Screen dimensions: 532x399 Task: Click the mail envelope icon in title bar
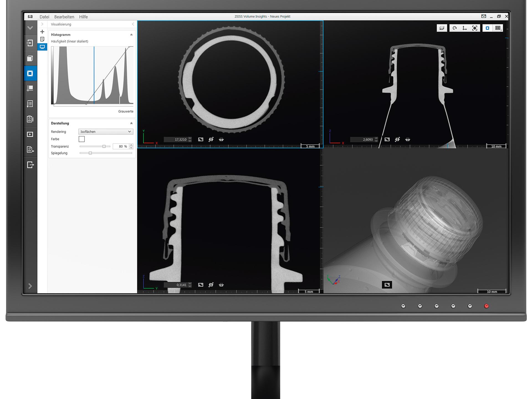click(484, 16)
